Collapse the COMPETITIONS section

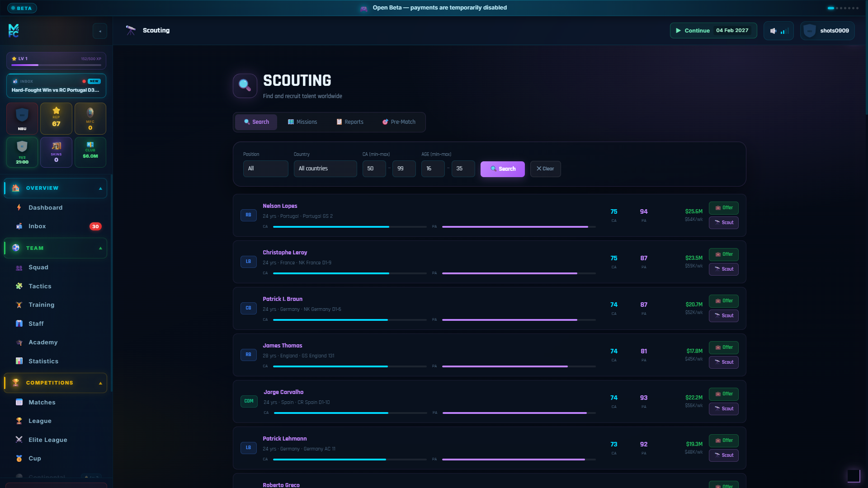[55, 383]
